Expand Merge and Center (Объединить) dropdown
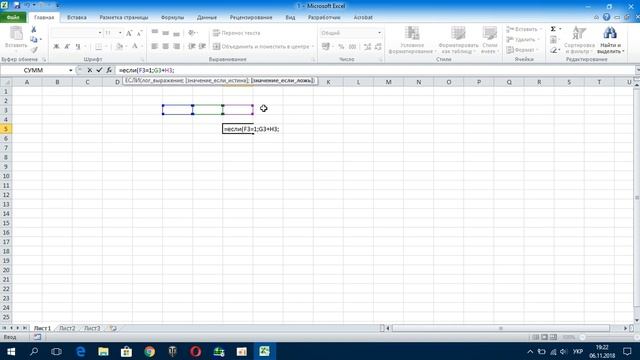Image resolution: width=640 pixels, height=360 pixels. coord(313,47)
